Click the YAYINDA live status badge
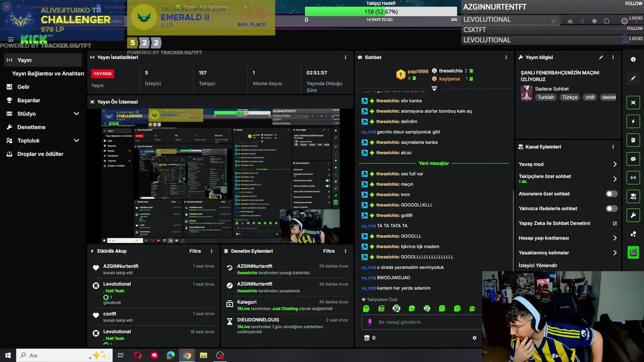 (103, 73)
